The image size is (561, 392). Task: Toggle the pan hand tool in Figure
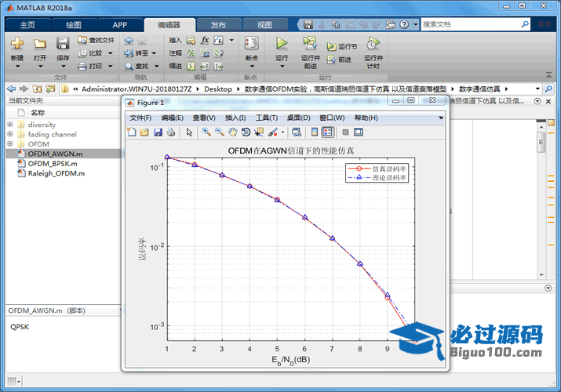(232, 132)
